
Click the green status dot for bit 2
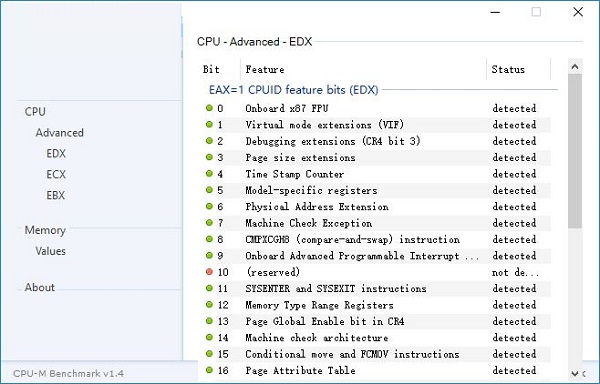[209, 141]
